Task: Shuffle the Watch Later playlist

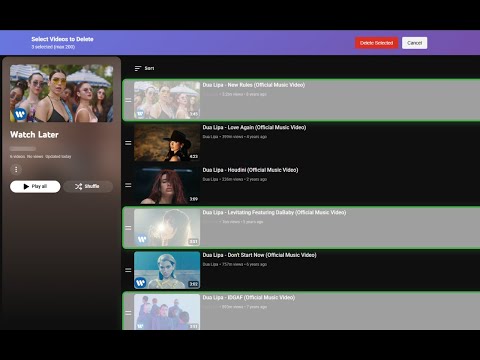Action: click(88, 186)
